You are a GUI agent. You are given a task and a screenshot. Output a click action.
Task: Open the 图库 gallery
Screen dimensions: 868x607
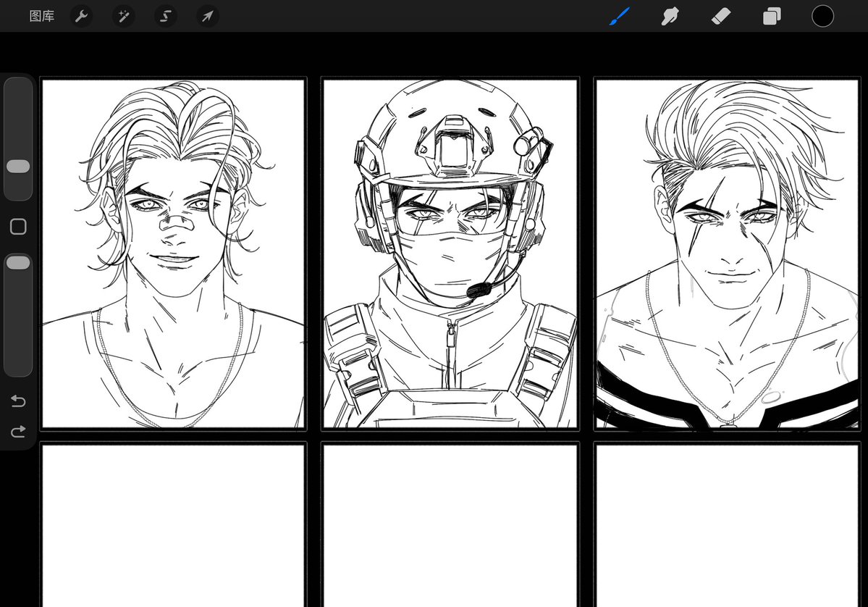(41, 16)
